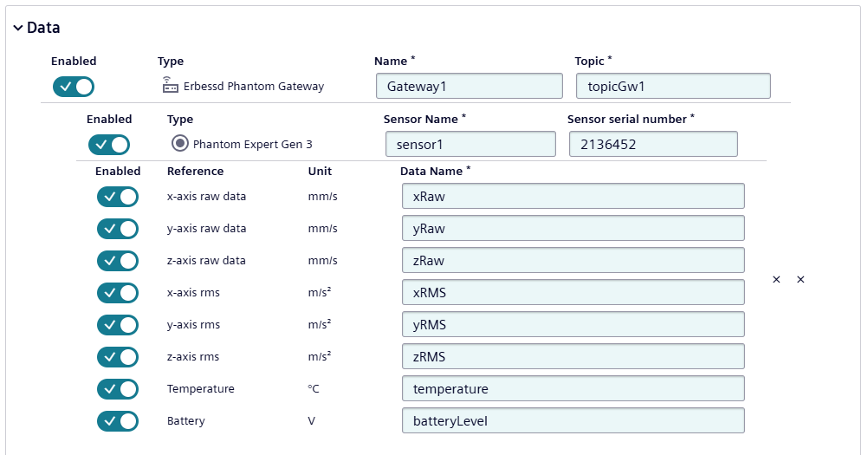Turn off y-axis rms switch
Image resolution: width=868 pixels, height=455 pixels.
point(118,325)
